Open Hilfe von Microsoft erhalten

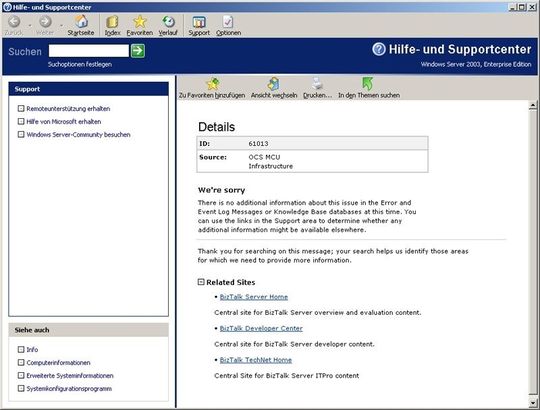(64, 122)
